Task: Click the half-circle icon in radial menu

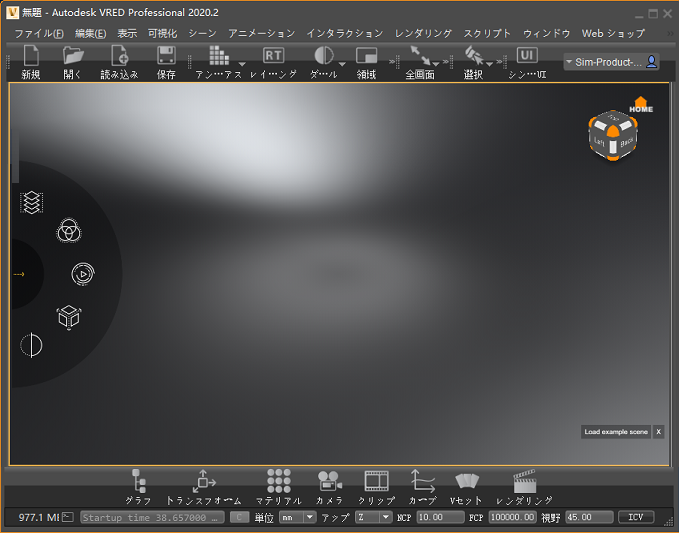Action: (x=31, y=345)
